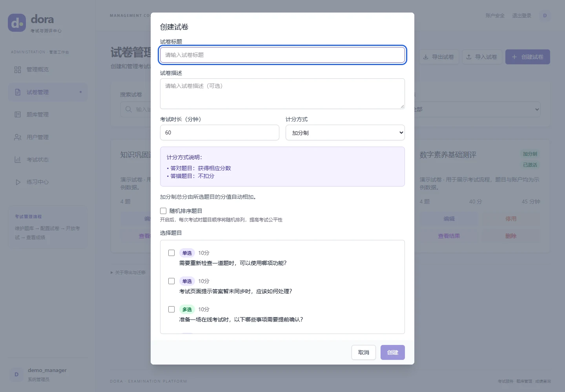Enable the 随机排序题目 checkbox

point(163,211)
